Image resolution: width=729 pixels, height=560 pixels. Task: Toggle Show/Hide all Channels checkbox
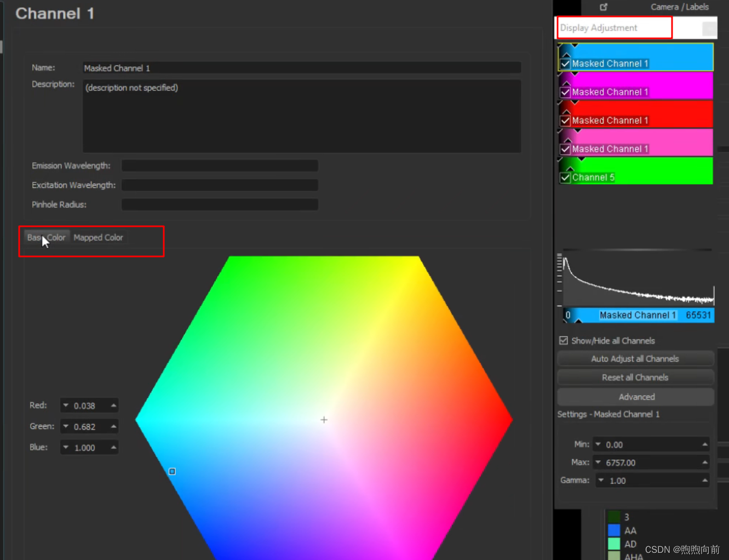click(564, 340)
